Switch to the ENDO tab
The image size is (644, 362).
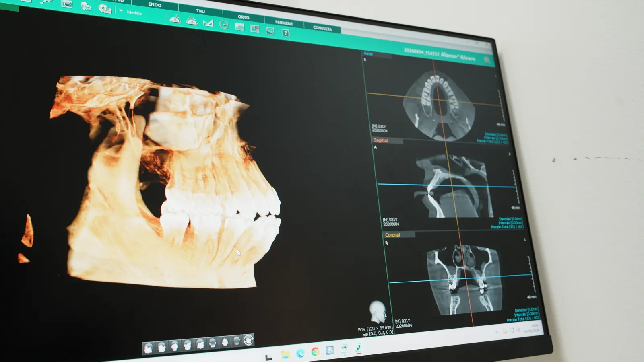pyautogui.click(x=155, y=5)
